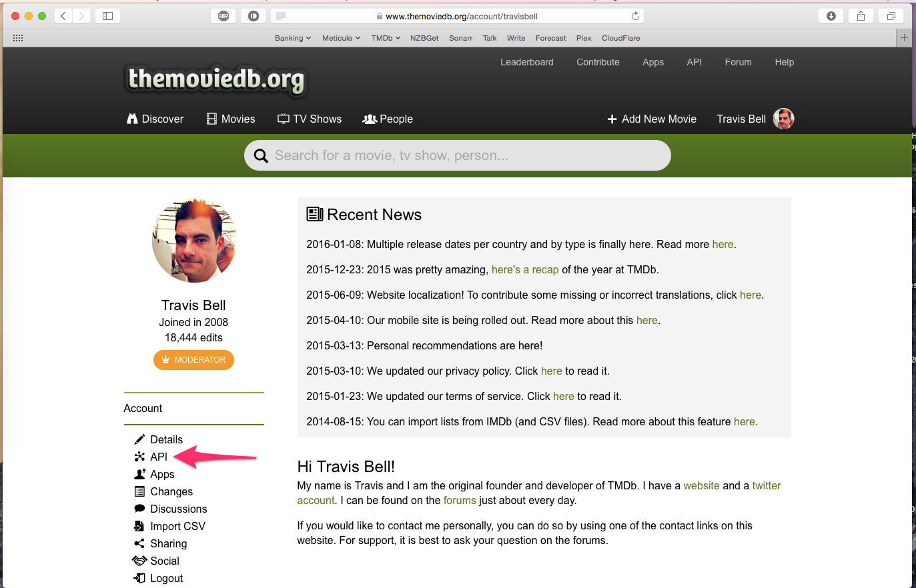Click the Apps person icon in sidebar

[139, 474]
